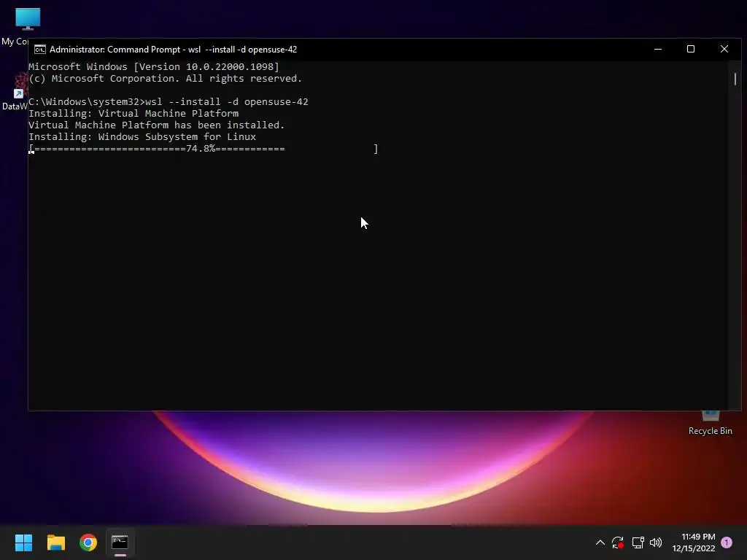Viewport: 747px width, 560px height.
Task: Maximize the Command Prompt window
Action: (x=691, y=49)
